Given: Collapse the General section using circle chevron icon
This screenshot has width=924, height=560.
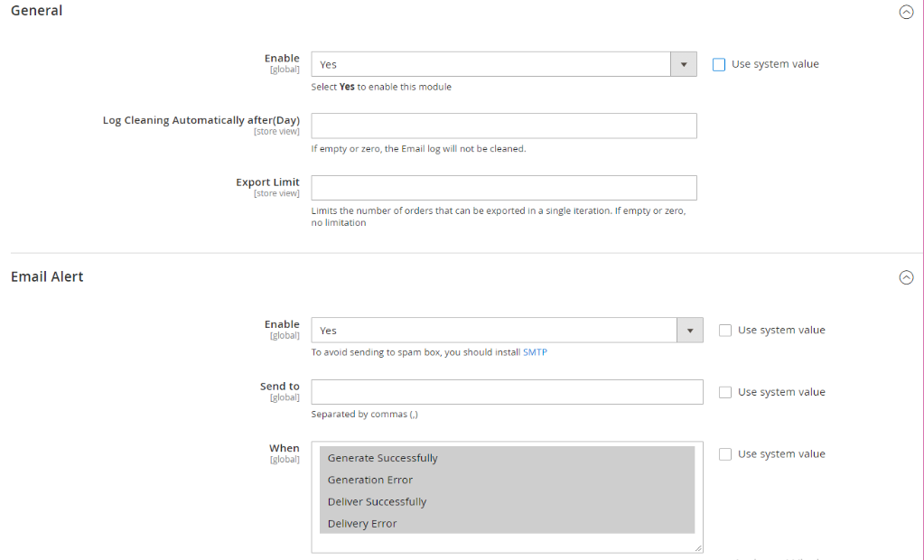Looking at the screenshot, I should pyautogui.click(x=906, y=12).
